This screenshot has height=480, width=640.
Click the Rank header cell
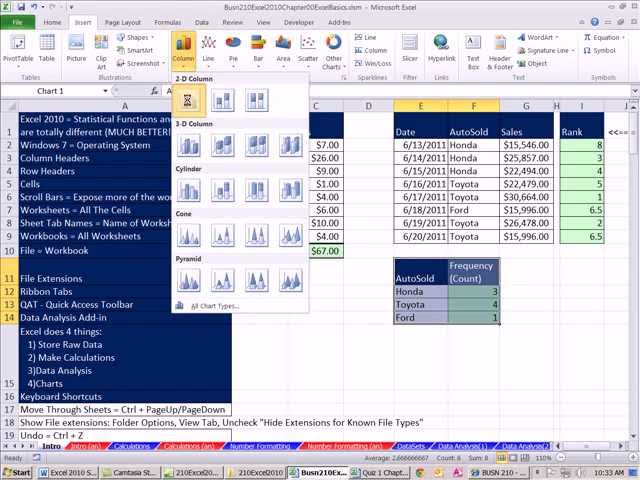582,126
